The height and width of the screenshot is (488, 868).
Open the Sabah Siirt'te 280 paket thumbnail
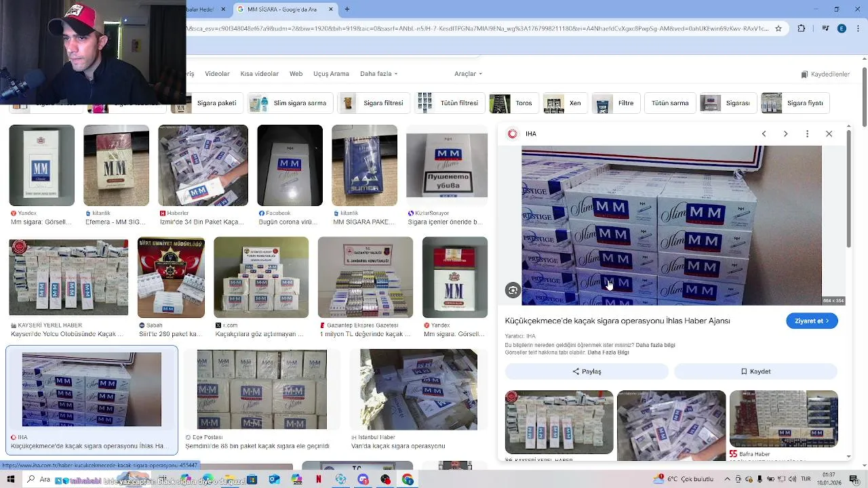pyautogui.click(x=171, y=277)
